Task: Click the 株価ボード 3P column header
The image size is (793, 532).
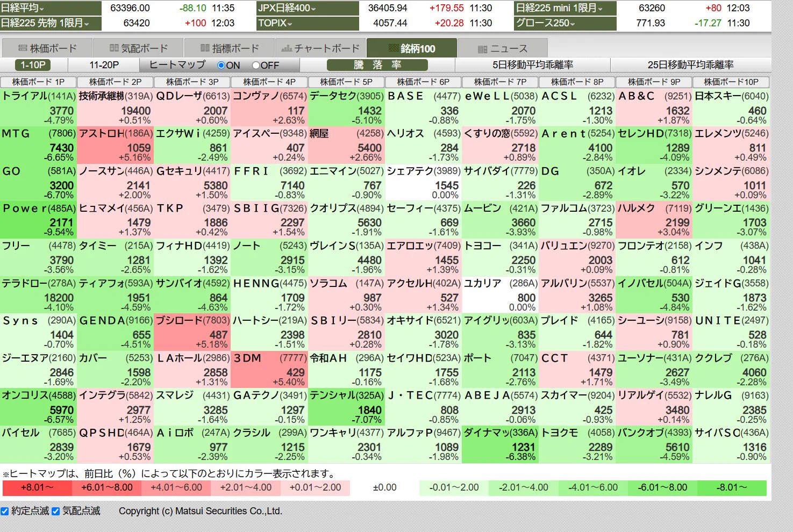Action: [x=192, y=82]
